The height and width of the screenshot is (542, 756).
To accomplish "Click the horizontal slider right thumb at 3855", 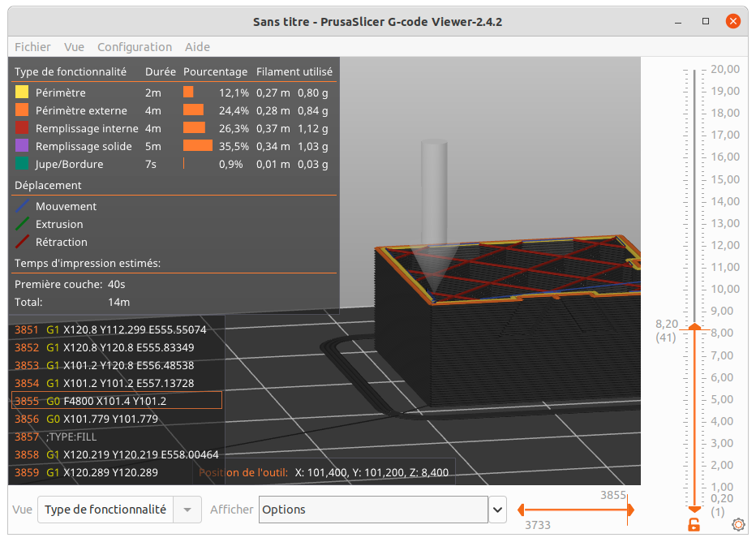I will pos(630,510).
